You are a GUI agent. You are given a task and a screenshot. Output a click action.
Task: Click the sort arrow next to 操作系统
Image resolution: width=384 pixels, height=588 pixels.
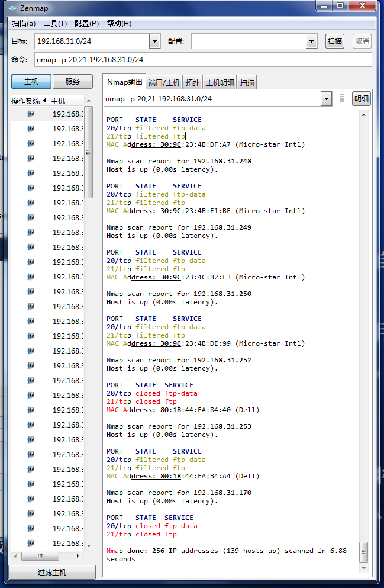point(44,101)
